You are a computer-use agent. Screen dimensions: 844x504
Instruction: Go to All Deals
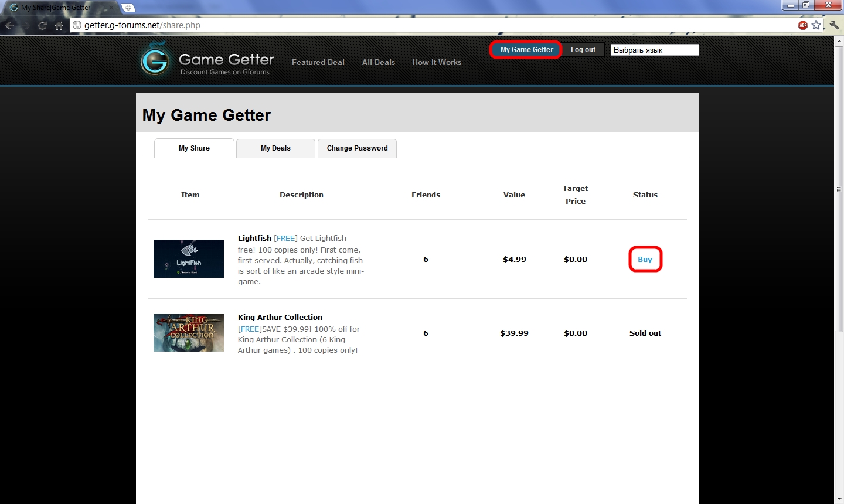[x=379, y=62]
